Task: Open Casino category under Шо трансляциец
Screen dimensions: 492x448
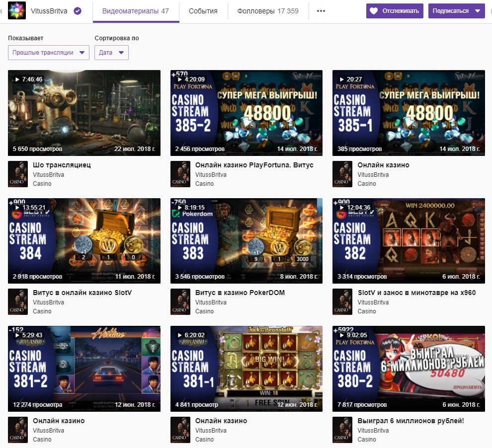Action: [x=42, y=184]
